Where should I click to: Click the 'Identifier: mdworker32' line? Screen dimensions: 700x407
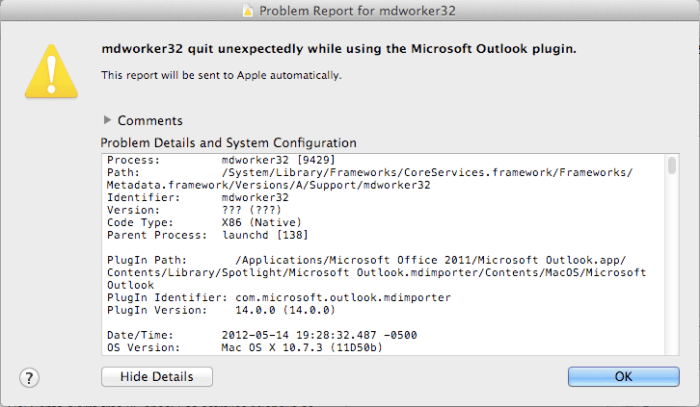click(198, 198)
